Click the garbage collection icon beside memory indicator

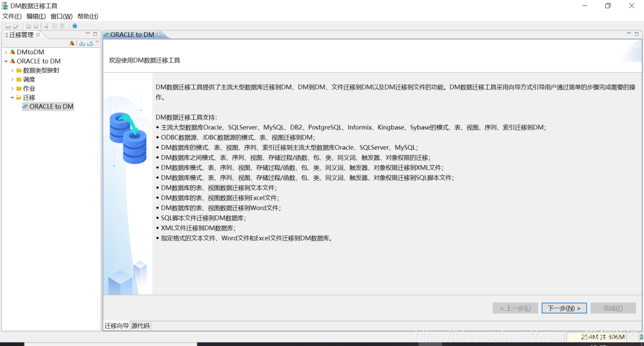tap(641, 337)
